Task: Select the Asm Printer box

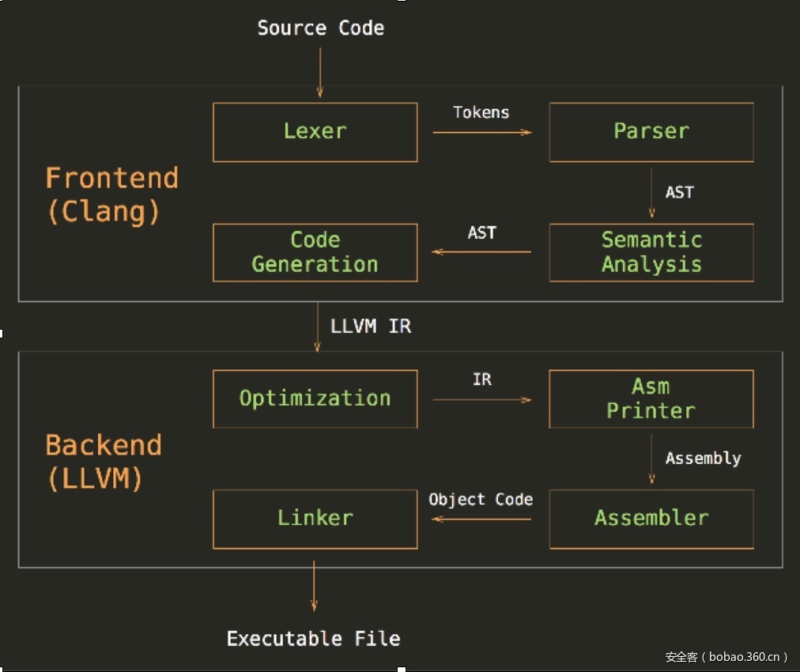Action: [651, 398]
